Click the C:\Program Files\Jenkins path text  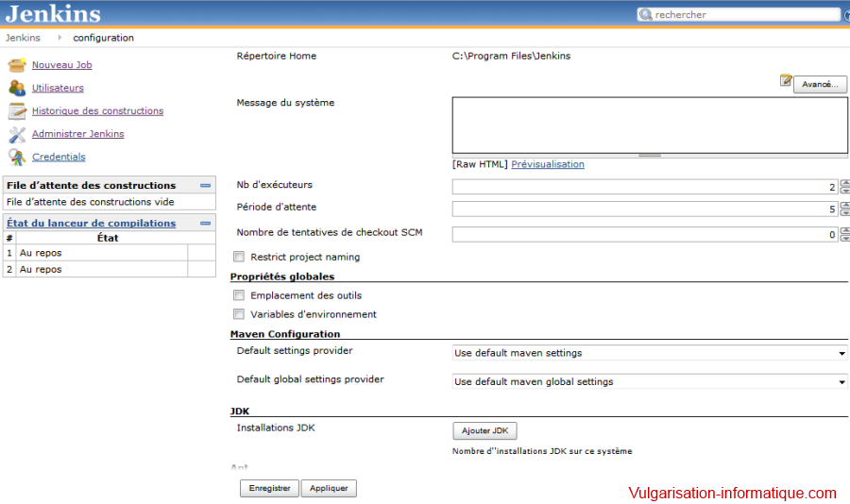click(x=511, y=56)
